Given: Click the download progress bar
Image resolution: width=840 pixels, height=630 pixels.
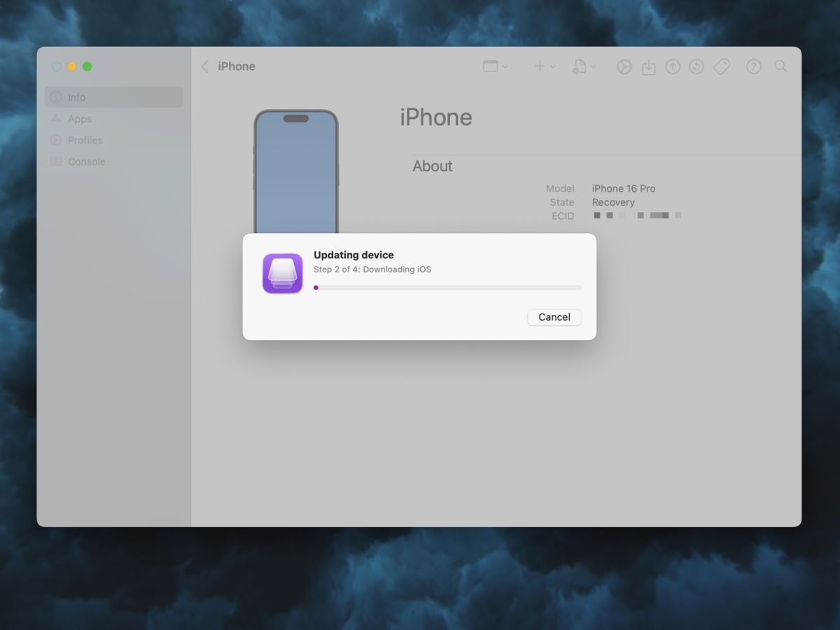Looking at the screenshot, I should click(447, 287).
